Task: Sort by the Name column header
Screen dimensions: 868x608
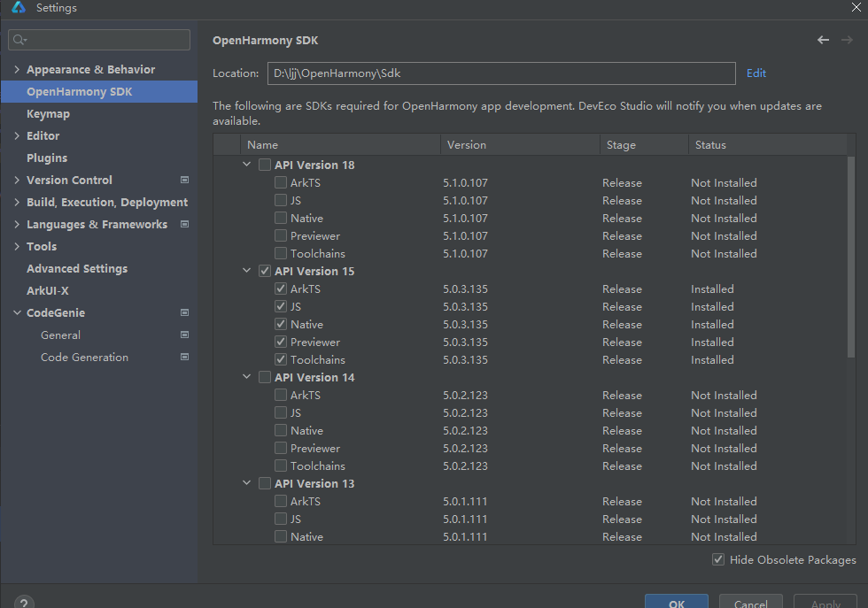Action: tap(340, 145)
